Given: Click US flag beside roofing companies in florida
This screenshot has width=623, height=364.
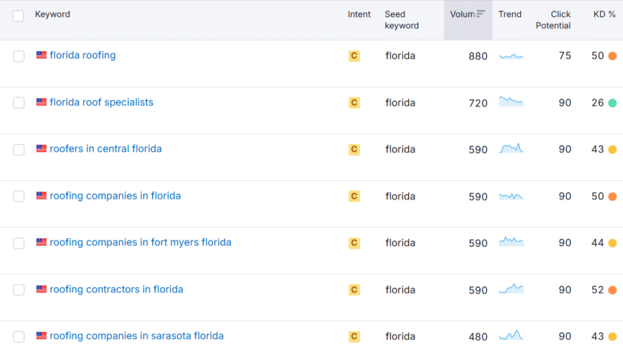Looking at the screenshot, I should (x=41, y=195).
